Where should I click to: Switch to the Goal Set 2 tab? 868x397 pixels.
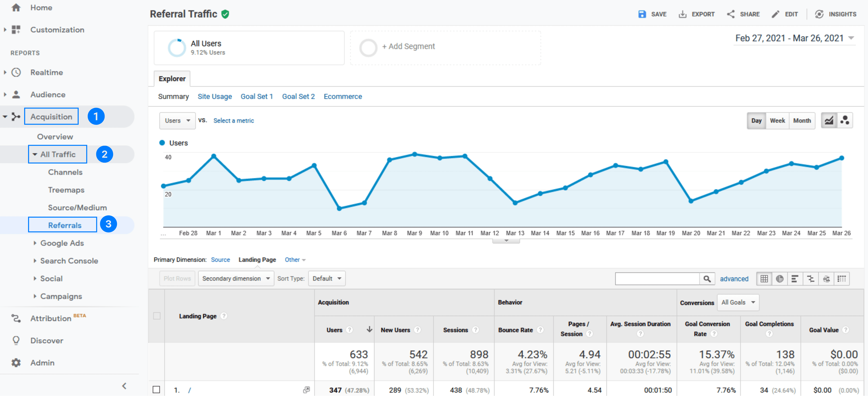point(298,97)
